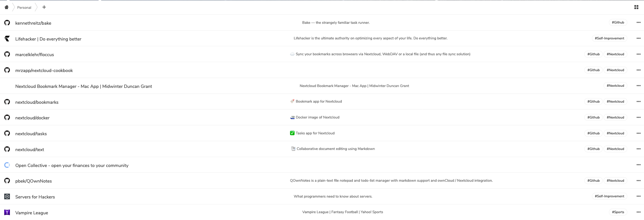Open actions menu for kennethreitz/bake
The height and width of the screenshot is (220, 644).
pyautogui.click(x=639, y=22)
